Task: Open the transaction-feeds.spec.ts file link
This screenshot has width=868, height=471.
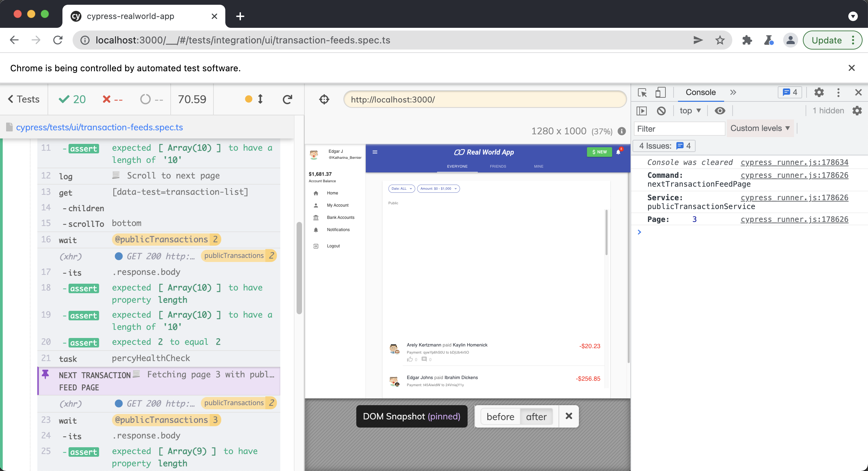Action: 99,127
